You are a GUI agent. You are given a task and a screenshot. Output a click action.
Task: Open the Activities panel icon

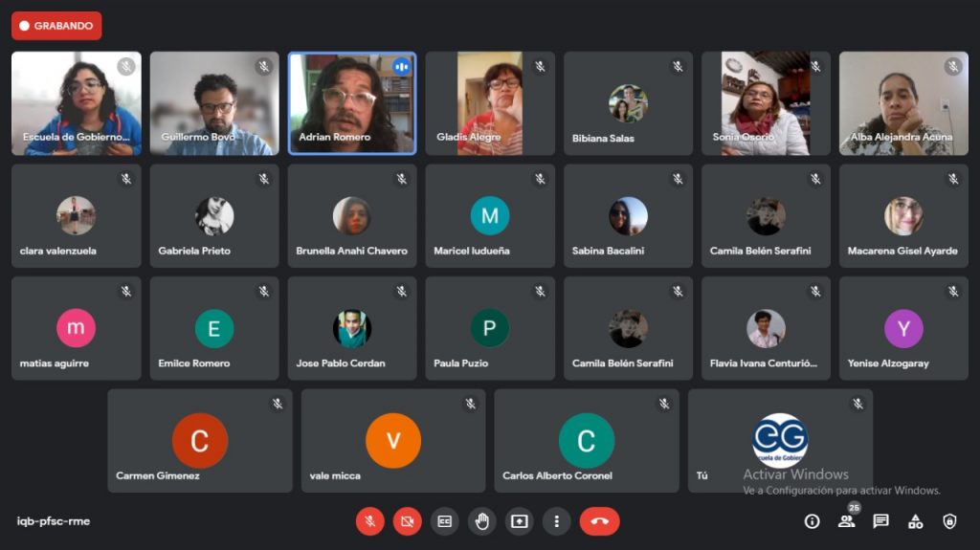(x=915, y=521)
